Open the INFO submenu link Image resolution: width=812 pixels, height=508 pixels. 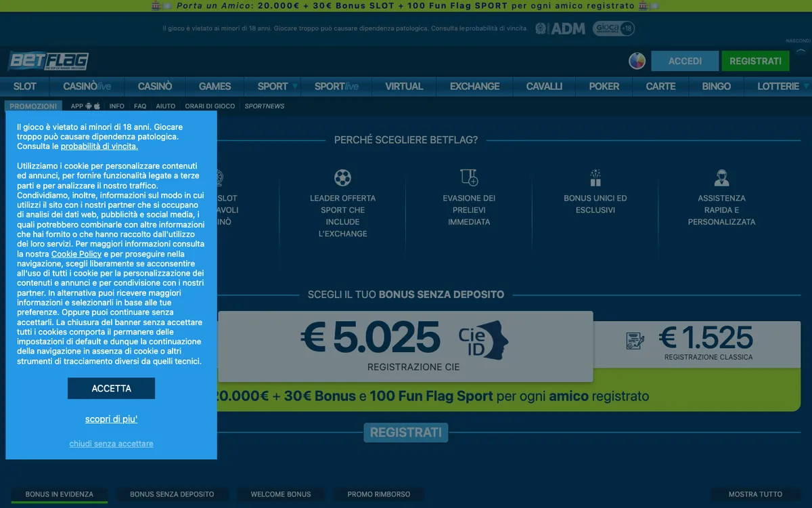117,106
